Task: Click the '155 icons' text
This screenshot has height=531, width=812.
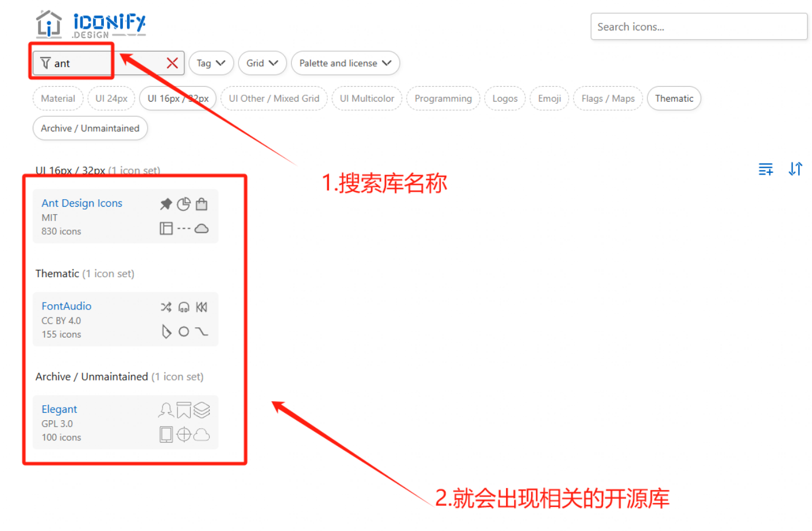Action: (x=61, y=335)
